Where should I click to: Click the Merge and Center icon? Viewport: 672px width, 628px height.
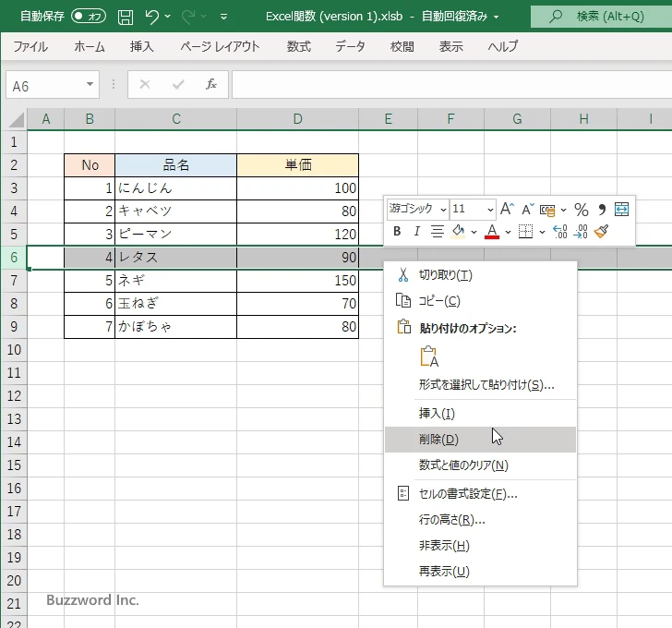(x=621, y=210)
